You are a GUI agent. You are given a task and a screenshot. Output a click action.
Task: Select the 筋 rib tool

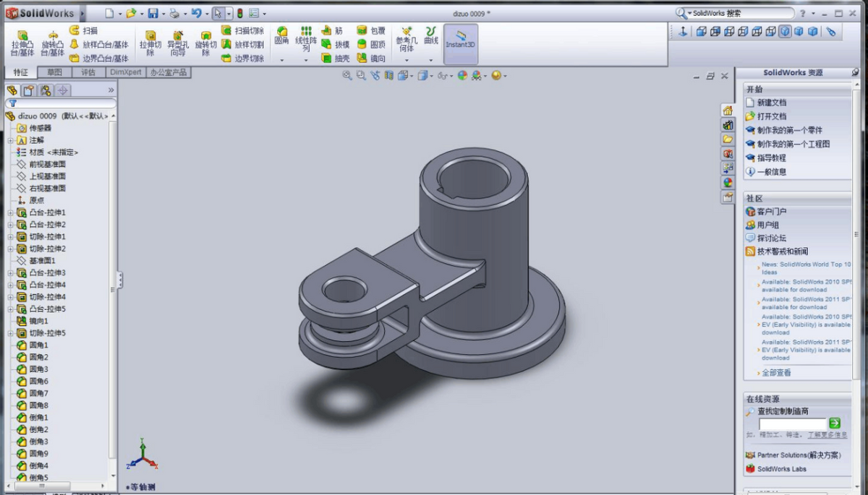pos(332,31)
